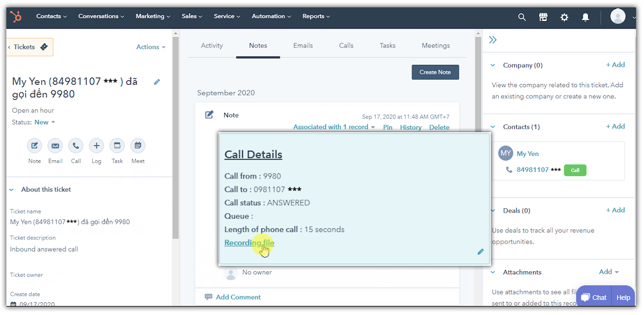The height and width of the screenshot is (315, 644).
Task: Collapse the About this ticket section
Action: (x=12, y=189)
